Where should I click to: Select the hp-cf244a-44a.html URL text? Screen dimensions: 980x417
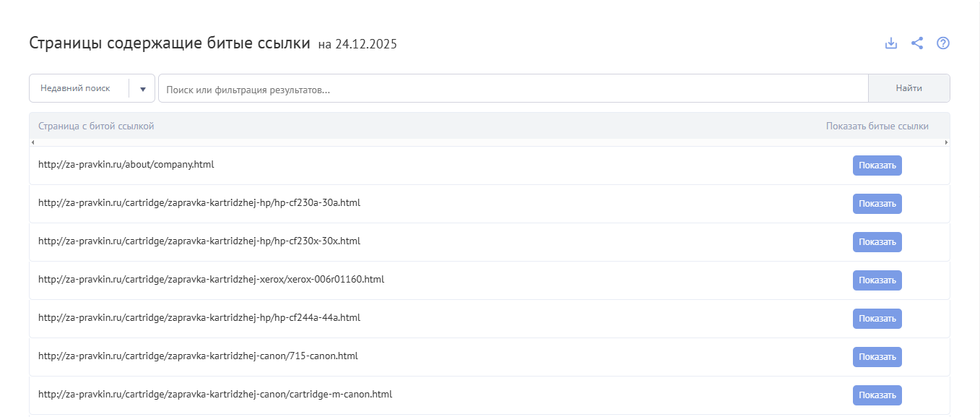199,318
